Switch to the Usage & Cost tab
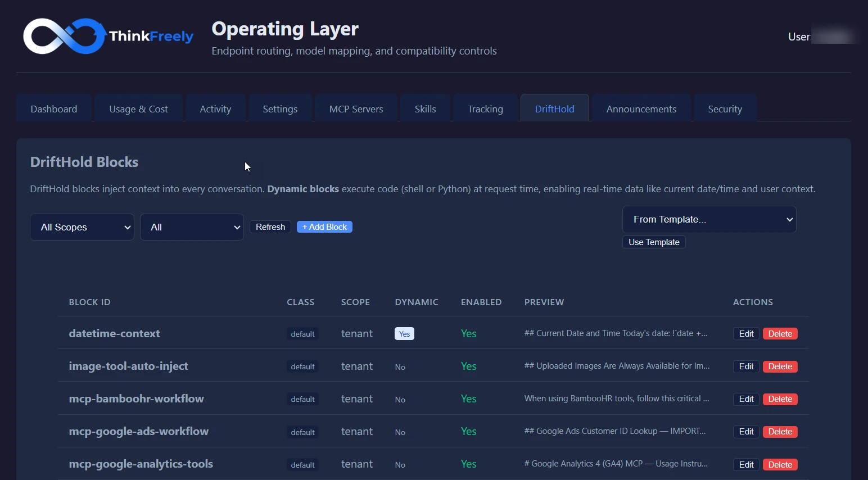 coord(138,108)
